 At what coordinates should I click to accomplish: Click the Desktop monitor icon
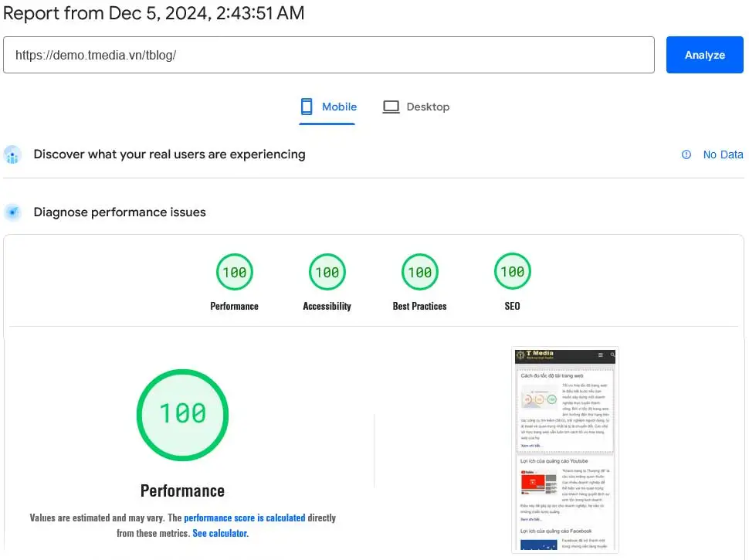point(391,107)
